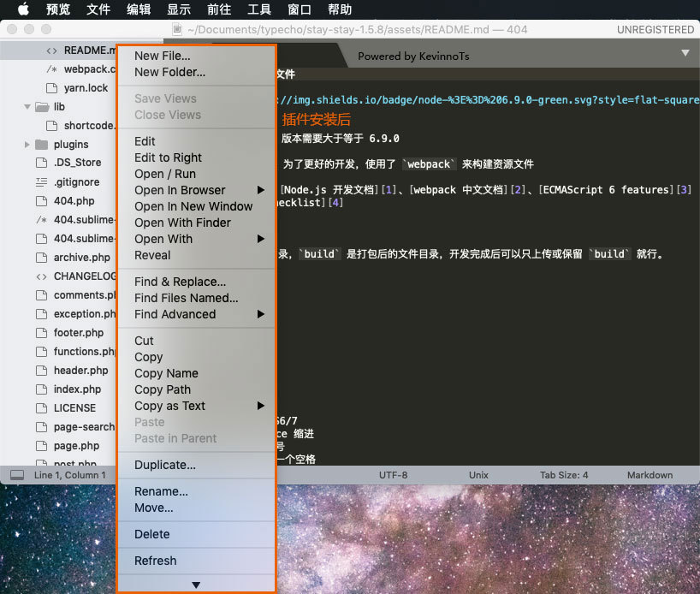Viewport: 700px width, 594px height.
Task: Change the Tab Size: 4 setting
Action: pyautogui.click(x=564, y=475)
